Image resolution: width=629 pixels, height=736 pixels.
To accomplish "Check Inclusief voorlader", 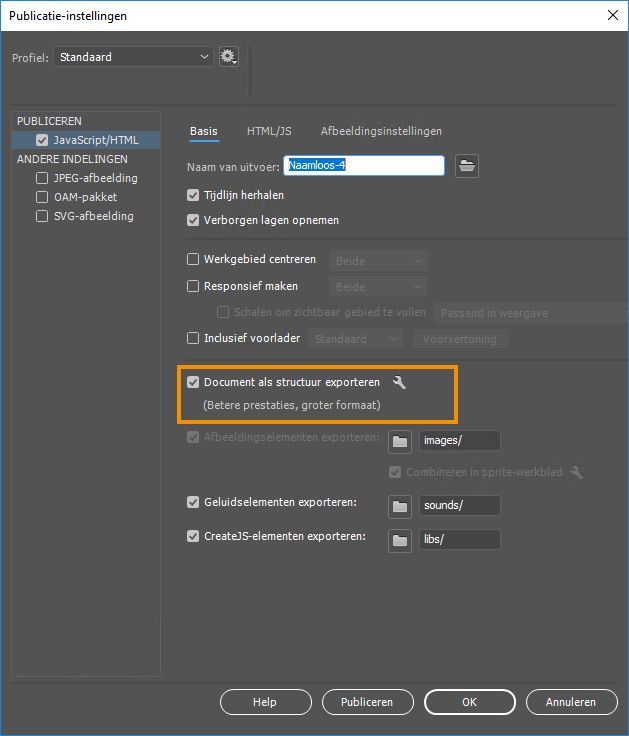I will pos(193,338).
